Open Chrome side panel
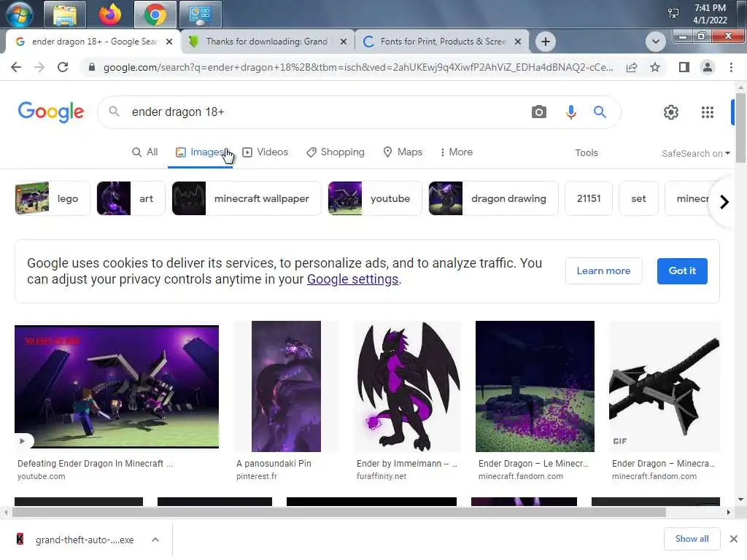 click(684, 67)
